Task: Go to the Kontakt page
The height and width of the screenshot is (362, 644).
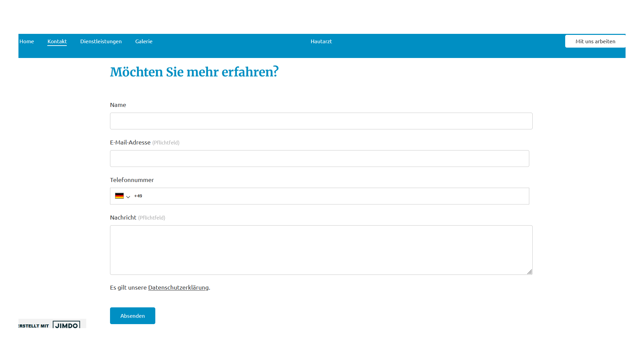Action: click(57, 41)
